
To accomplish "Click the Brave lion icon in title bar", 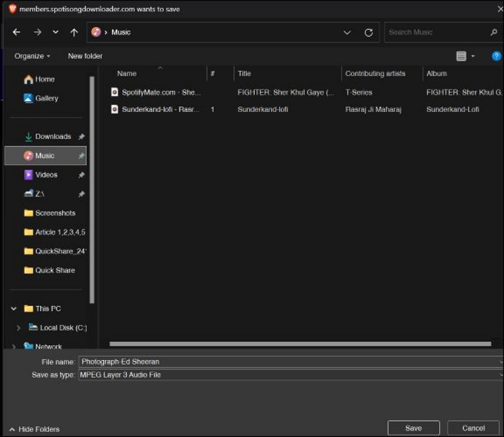I will 13,9.
